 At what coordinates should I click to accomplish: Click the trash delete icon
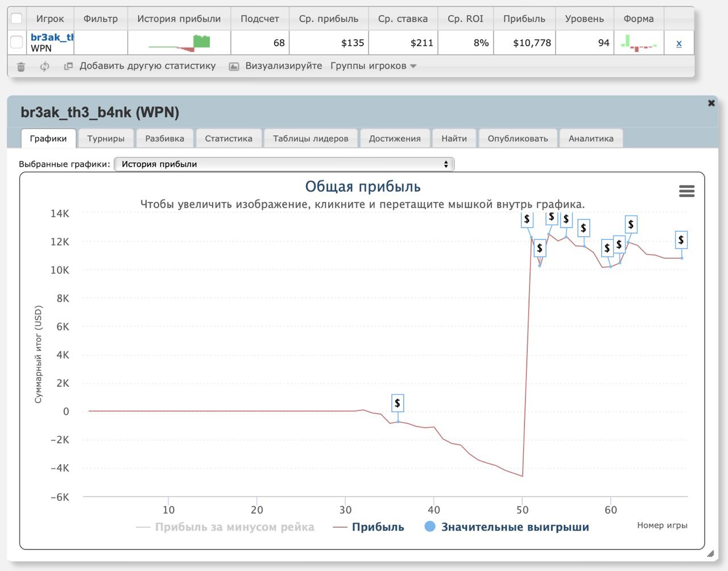click(21, 67)
